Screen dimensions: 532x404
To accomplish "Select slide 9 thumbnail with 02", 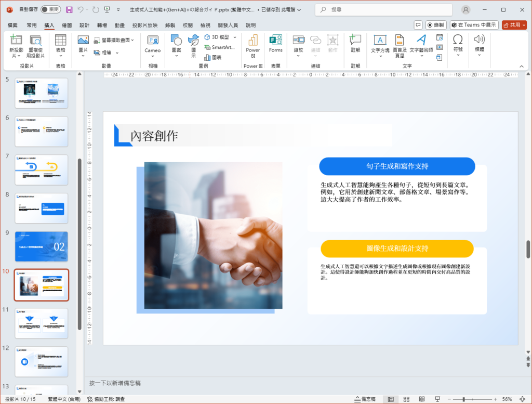I will click(x=42, y=246).
